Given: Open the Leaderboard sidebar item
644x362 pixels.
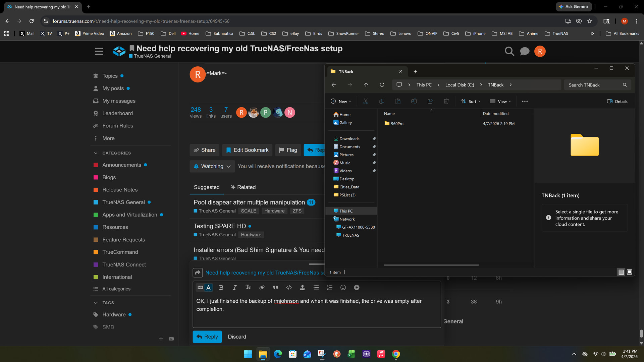Looking at the screenshot, I should (x=117, y=113).
